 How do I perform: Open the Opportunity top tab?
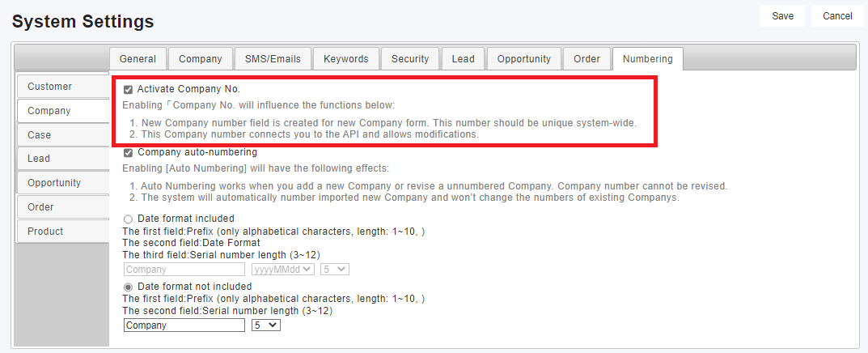tap(523, 59)
